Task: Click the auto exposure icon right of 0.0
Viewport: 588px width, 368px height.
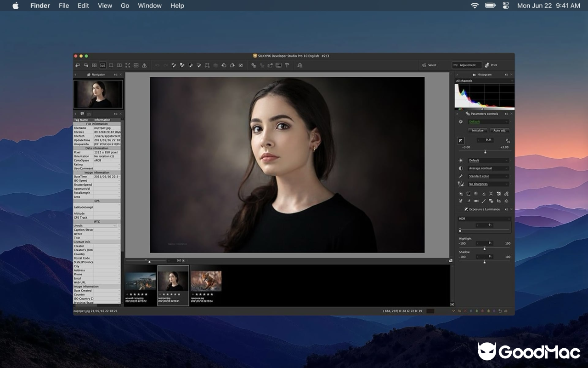Action: click(508, 140)
